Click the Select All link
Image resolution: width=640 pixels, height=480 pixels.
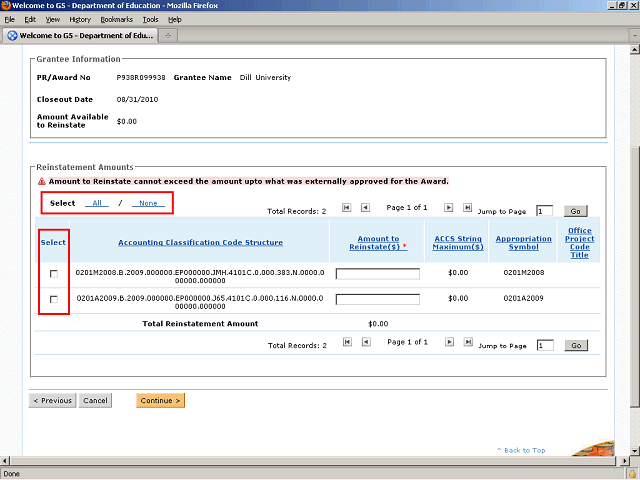coord(97,203)
